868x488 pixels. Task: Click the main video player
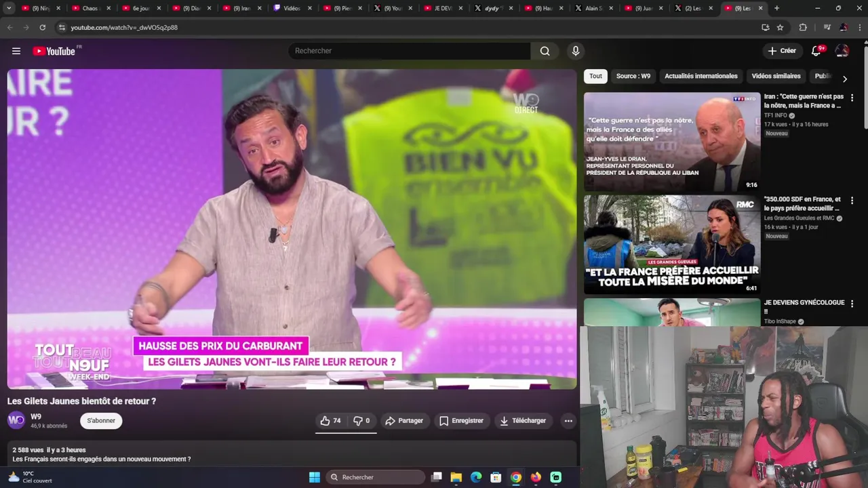point(292,229)
